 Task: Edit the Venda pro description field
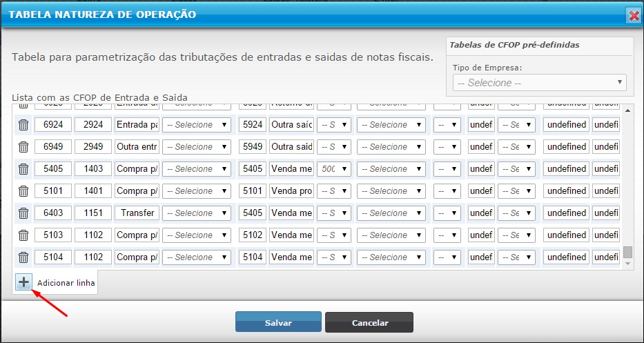click(x=291, y=191)
